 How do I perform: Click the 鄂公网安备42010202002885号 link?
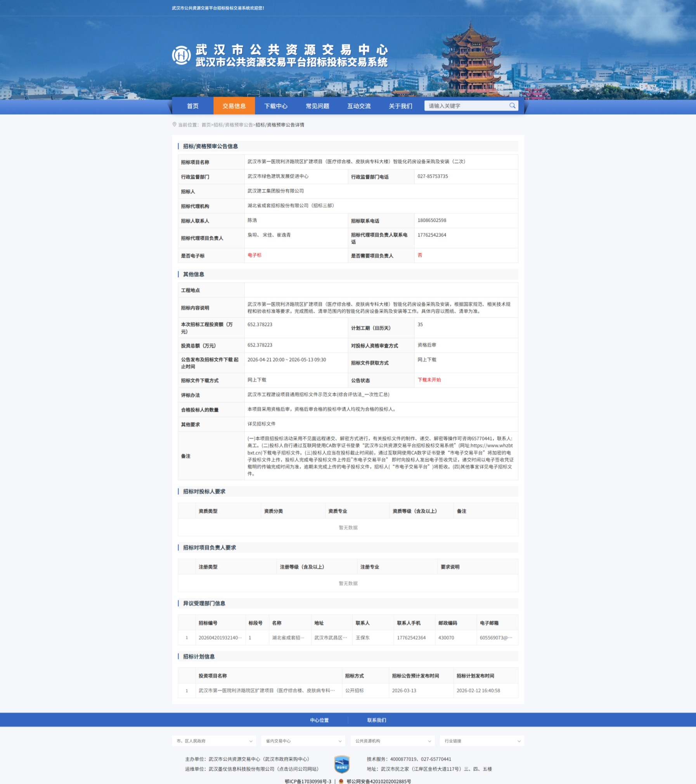pyautogui.click(x=379, y=781)
